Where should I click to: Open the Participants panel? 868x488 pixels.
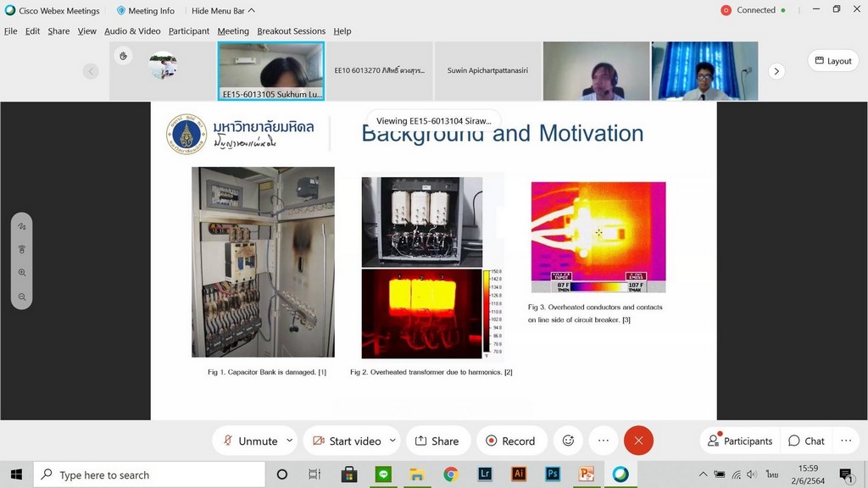[740, 441]
